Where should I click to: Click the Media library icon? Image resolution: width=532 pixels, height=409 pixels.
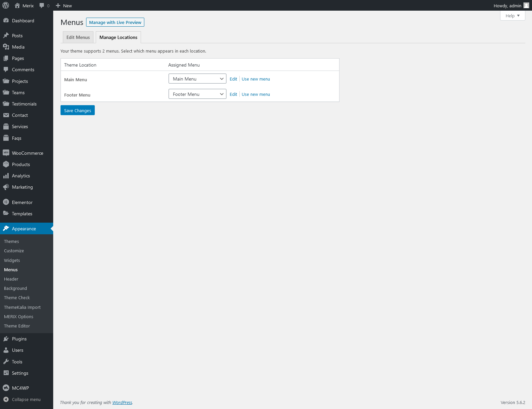[6, 47]
